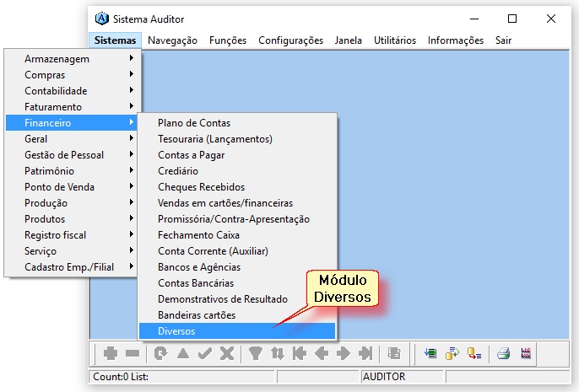Select Promissória/Contra-Apresentação
Image resolution: width=579 pixels, height=392 pixels.
coord(237,219)
